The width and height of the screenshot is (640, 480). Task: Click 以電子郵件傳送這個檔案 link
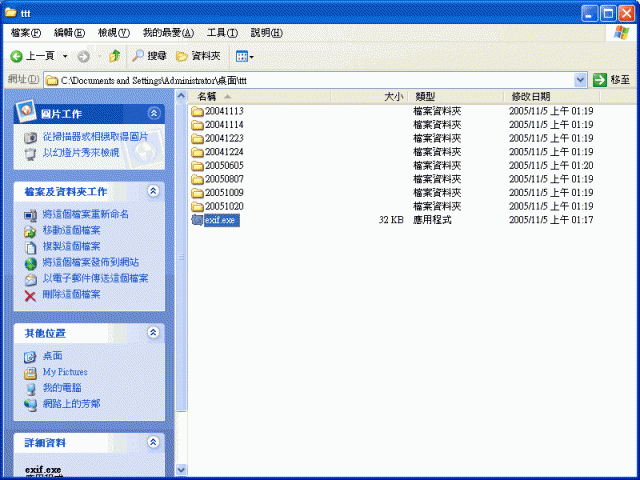coord(95,278)
